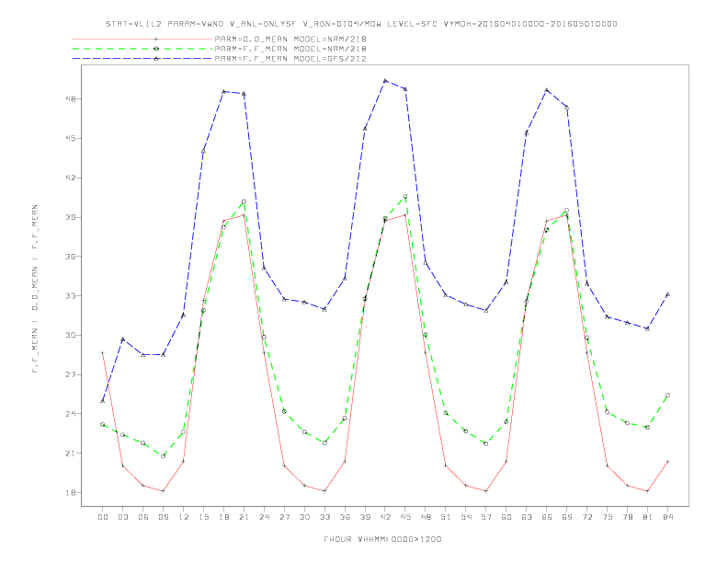Click the x-axis forecast hour label 78
Image resolution: width=728 pixels, height=563 pixels.
(x=627, y=517)
